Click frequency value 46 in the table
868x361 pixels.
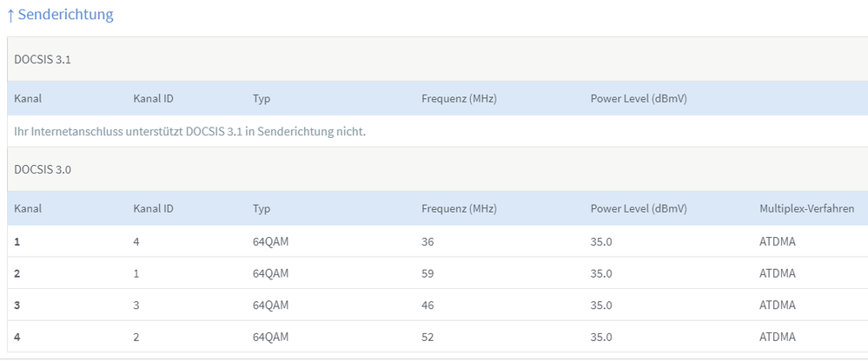(x=427, y=305)
